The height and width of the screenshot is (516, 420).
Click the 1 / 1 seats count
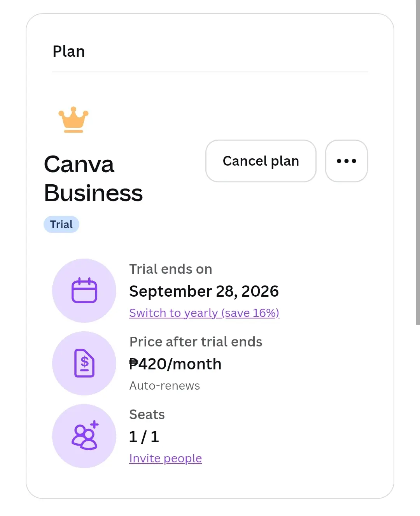tap(144, 437)
